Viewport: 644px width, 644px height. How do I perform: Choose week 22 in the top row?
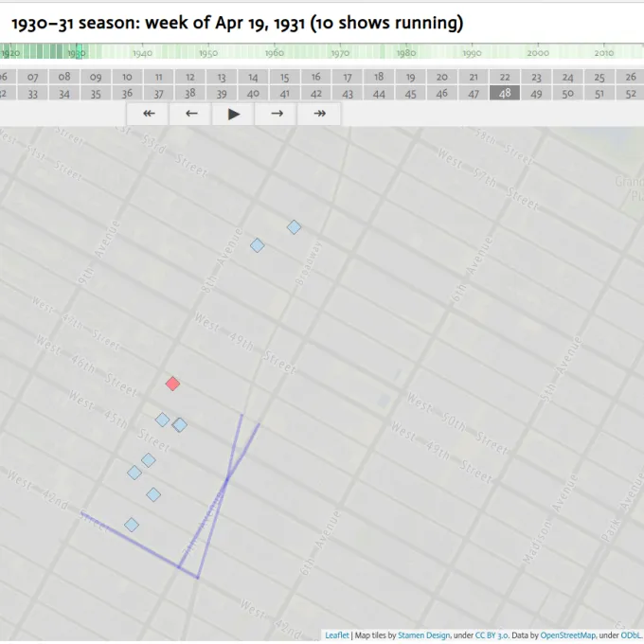tap(505, 77)
